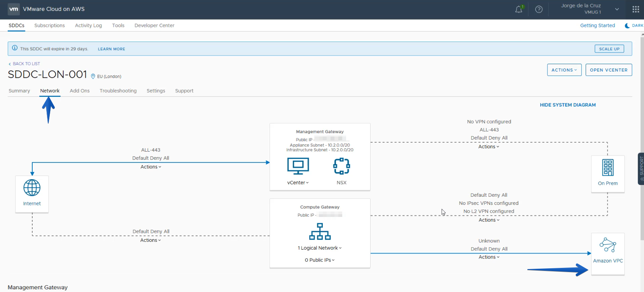Select the Network tab
This screenshot has width=644, height=292.
(50, 91)
